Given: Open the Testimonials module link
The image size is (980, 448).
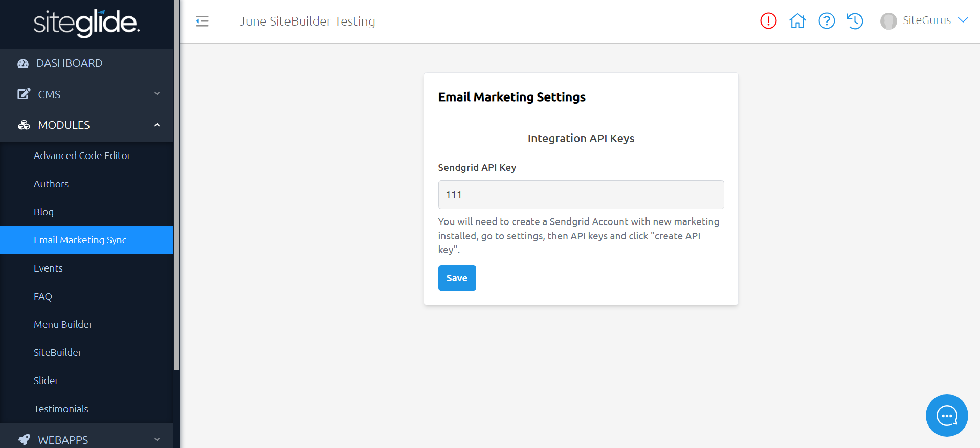Looking at the screenshot, I should pyautogui.click(x=61, y=409).
